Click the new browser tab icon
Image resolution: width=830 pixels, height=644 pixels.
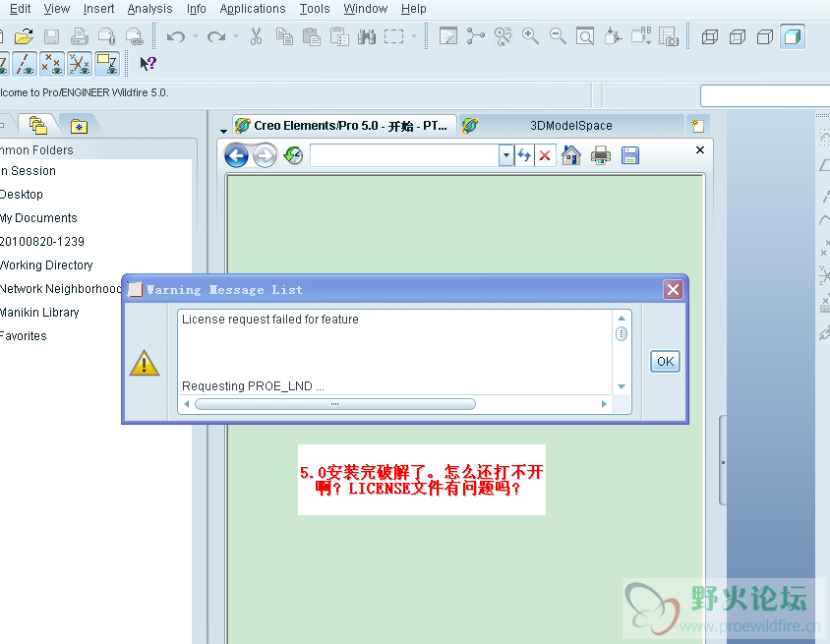(x=697, y=126)
